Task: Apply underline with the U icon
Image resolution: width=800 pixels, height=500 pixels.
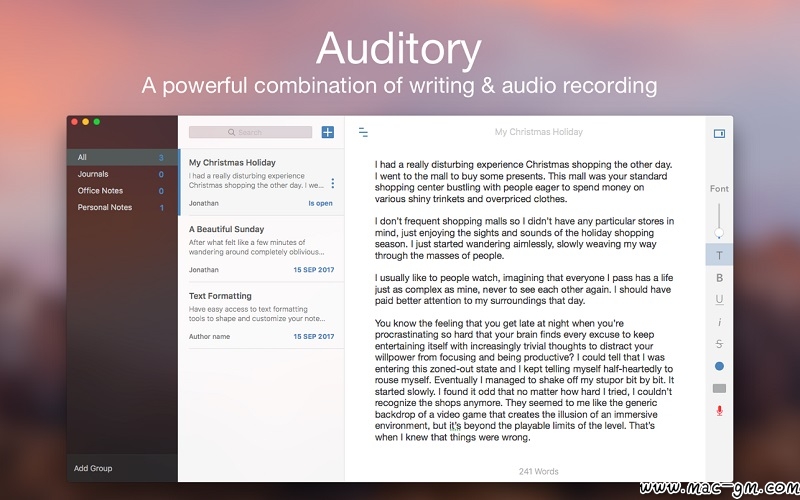Action: 719,300
